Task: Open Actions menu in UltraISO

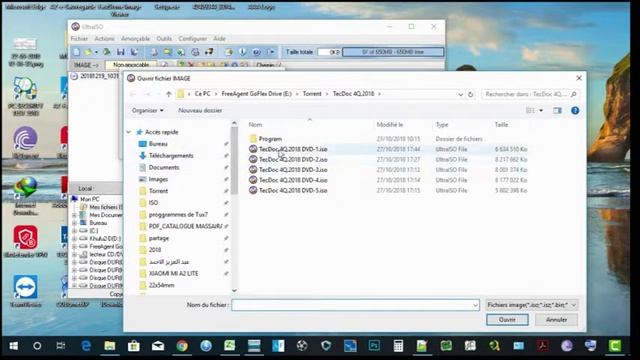Action: 104,39
